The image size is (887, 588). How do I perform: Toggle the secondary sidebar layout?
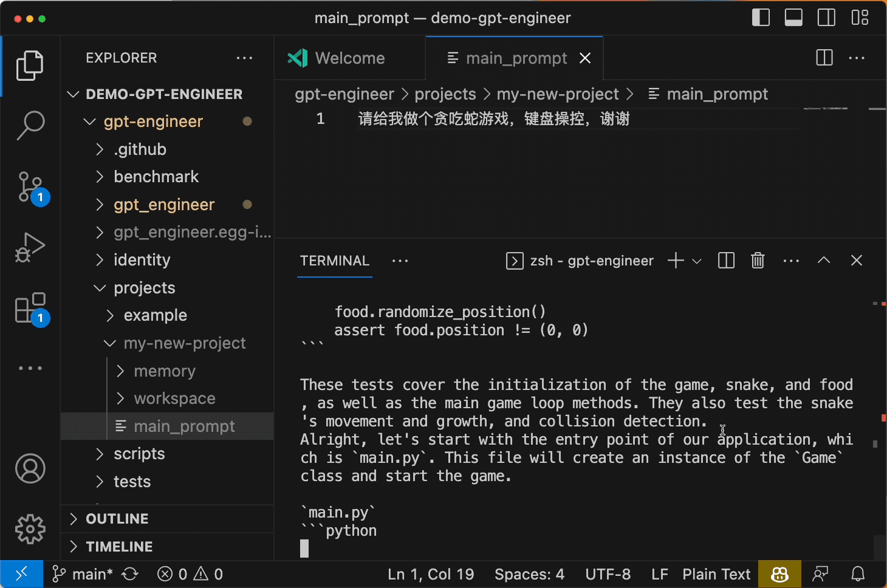tap(826, 17)
